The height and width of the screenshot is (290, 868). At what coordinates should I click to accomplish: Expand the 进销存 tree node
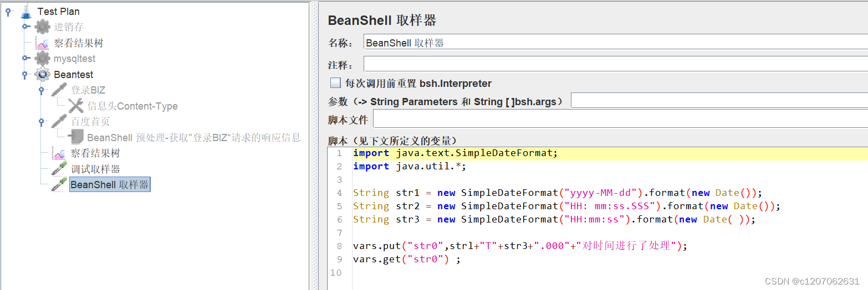pyautogui.click(x=25, y=27)
